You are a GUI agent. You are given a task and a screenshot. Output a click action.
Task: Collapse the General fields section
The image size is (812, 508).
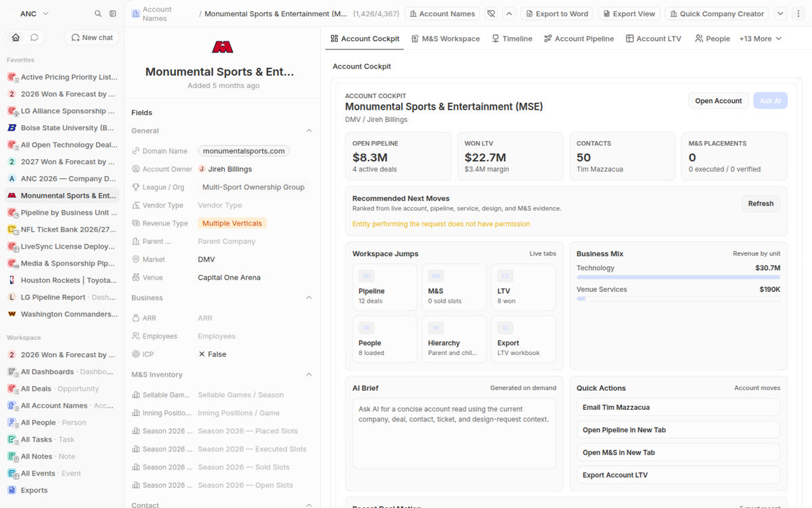tap(309, 131)
